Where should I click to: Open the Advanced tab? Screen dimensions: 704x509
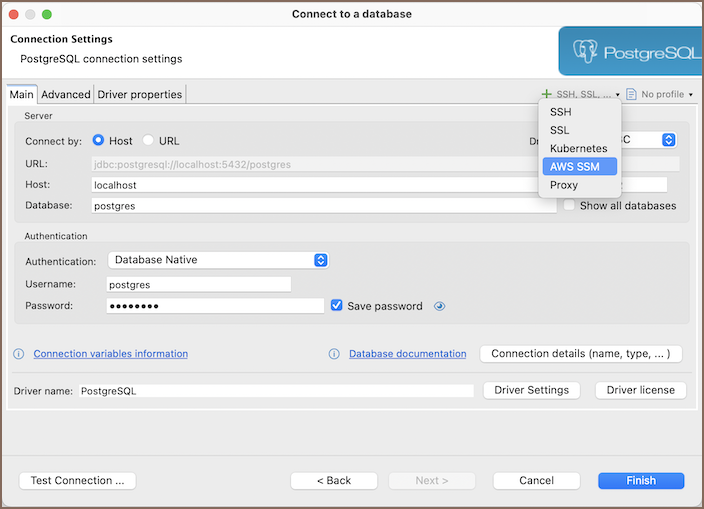click(x=66, y=95)
